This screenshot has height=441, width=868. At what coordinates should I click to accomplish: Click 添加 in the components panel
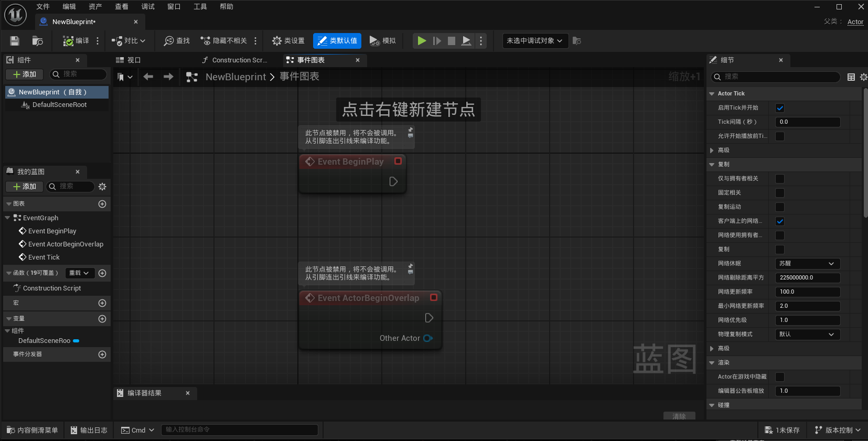point(24,74)
